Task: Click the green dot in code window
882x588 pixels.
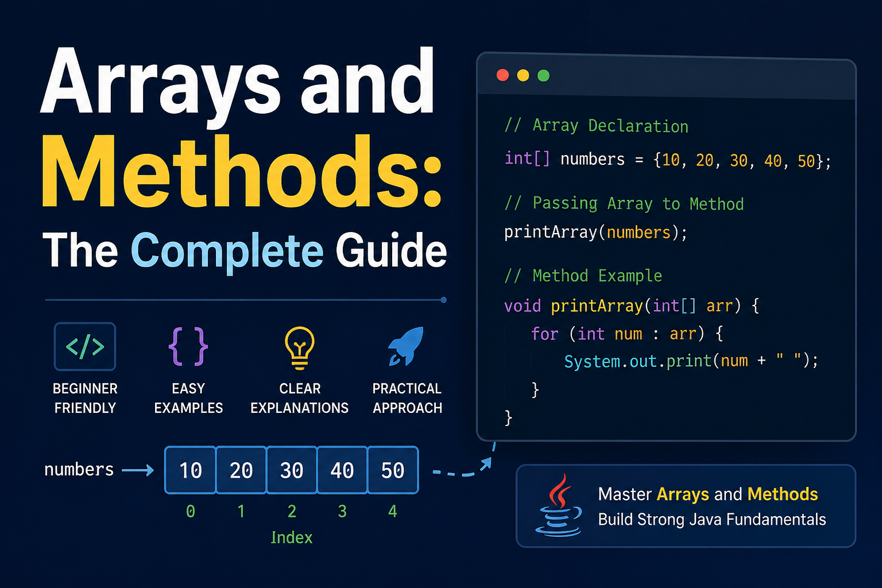Action: pos(543,75)
